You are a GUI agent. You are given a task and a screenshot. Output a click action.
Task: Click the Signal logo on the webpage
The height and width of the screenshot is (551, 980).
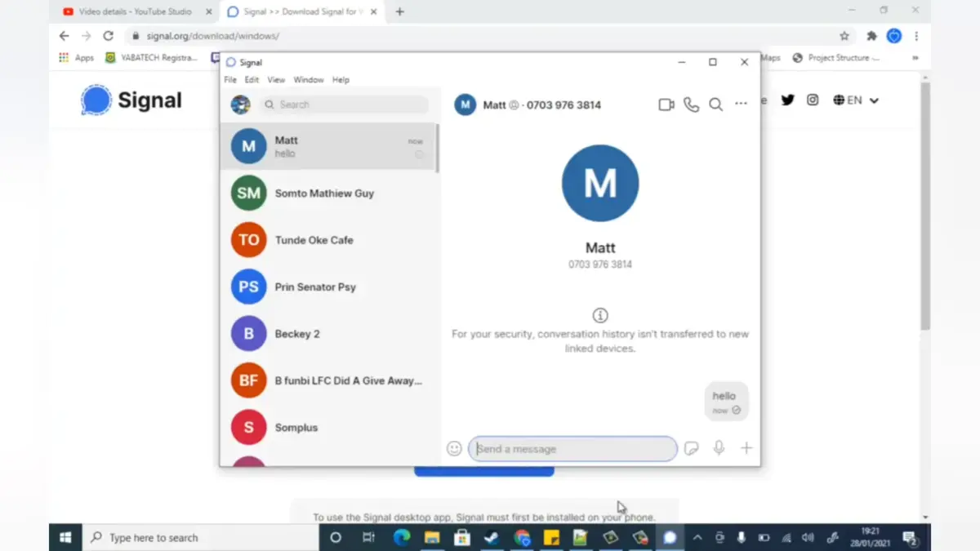click(x=131, y=100)
